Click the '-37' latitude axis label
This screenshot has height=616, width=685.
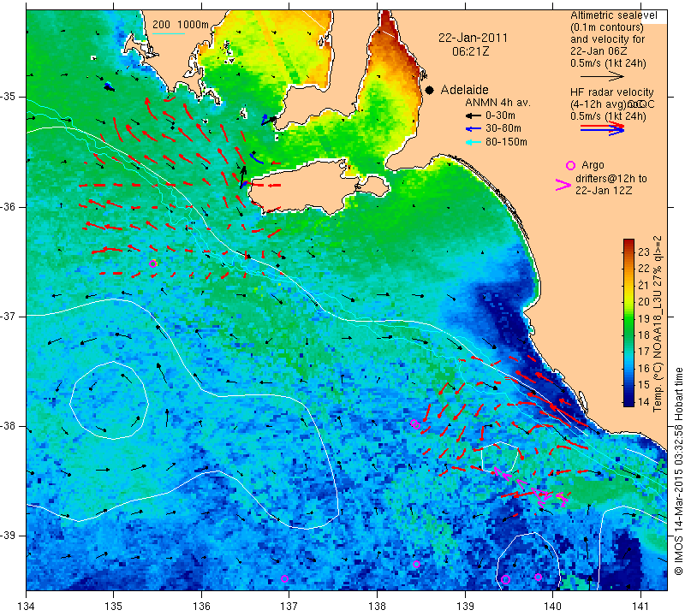(x=9, y=316)
